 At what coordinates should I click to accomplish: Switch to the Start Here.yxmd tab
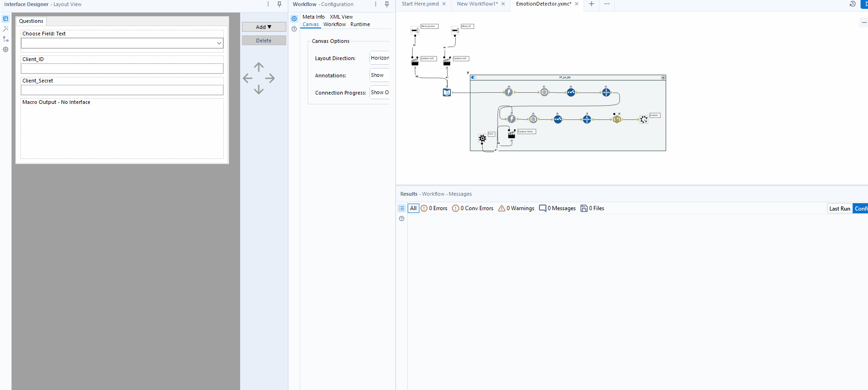pos(420,4)
